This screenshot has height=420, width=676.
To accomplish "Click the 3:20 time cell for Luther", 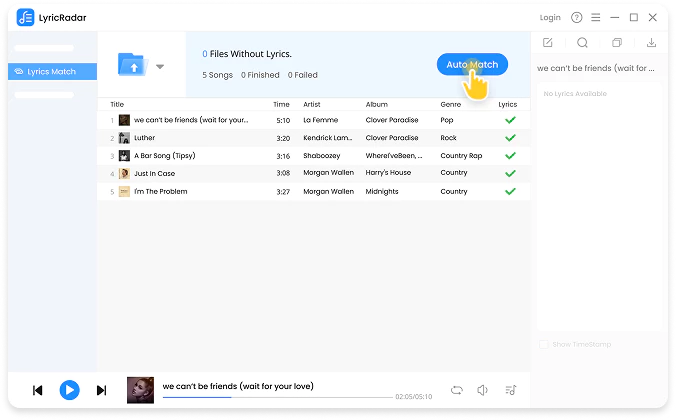I will pos(283,138).
